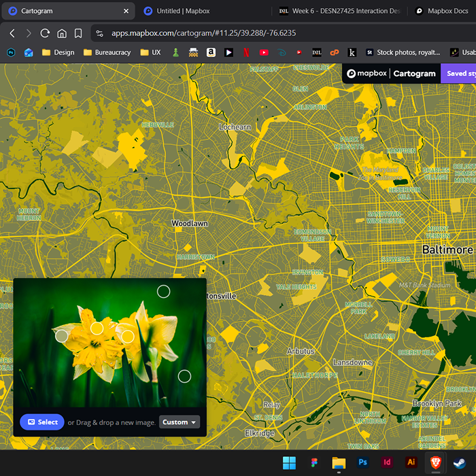
Task: Bookmark this page icon
Action: (78, 33)
